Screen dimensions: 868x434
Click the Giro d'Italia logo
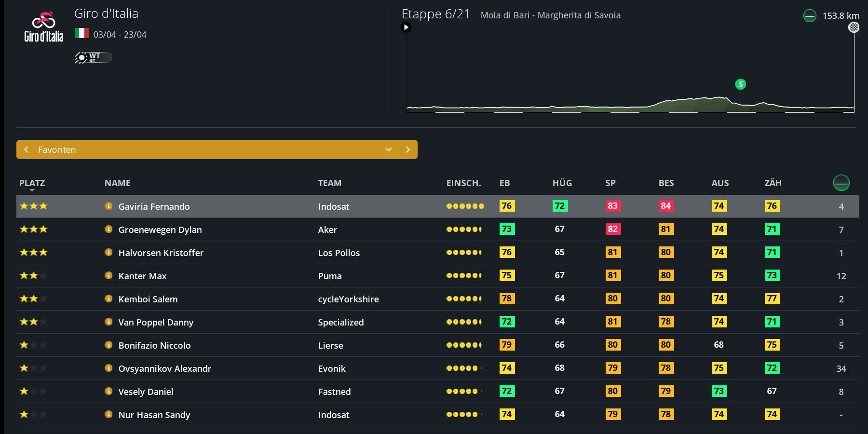point(43,27)
